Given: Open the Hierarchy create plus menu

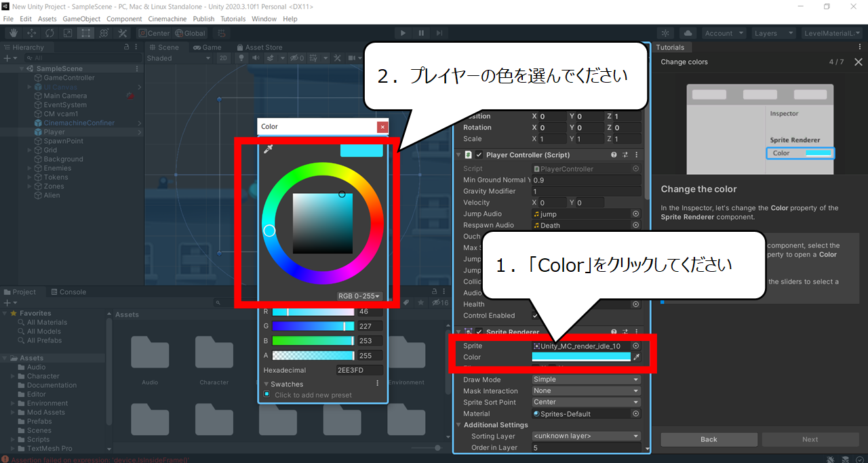Looking at the screenshot, I should pos(9,58).
